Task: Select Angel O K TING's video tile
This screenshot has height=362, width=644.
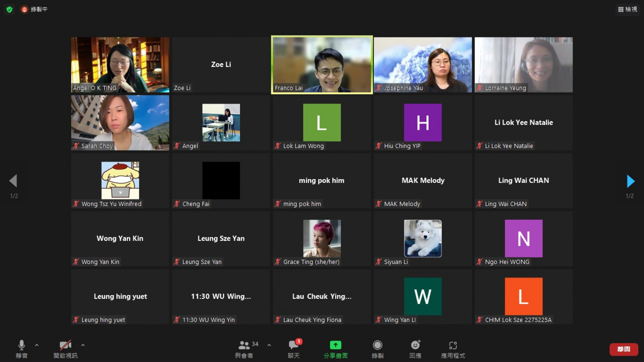Action: 120,65
